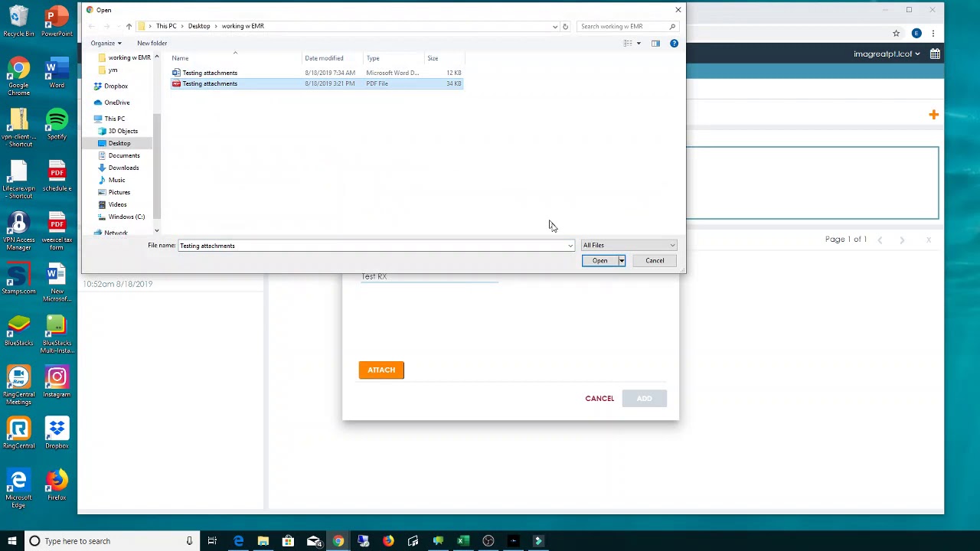Open OneDrive in the navigation pane
This screenshot has height=551, width=980.
pyautogui.click(x=116, y=103)
